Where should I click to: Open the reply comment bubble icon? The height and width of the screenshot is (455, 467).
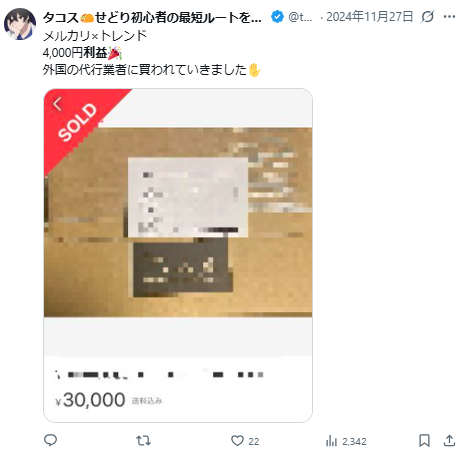click(50, 441)
